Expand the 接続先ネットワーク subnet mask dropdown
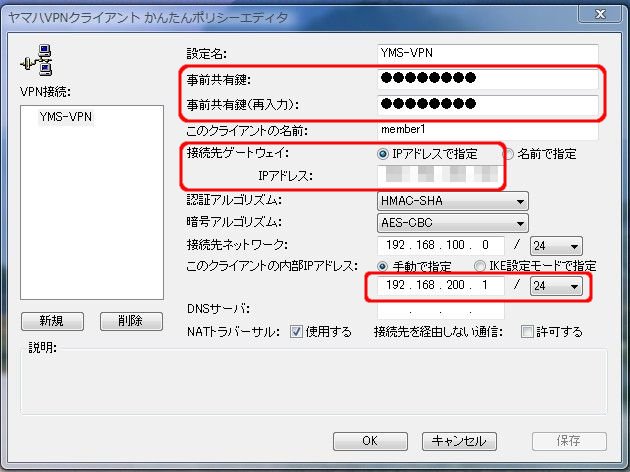The width and height of the screenshot is (630, 472). click(558, 245)
